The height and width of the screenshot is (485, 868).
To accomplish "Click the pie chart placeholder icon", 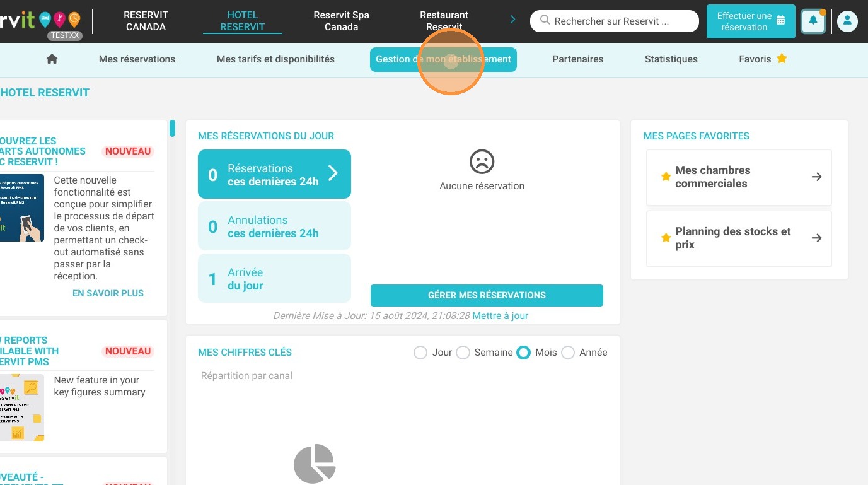I will point(315,464).
